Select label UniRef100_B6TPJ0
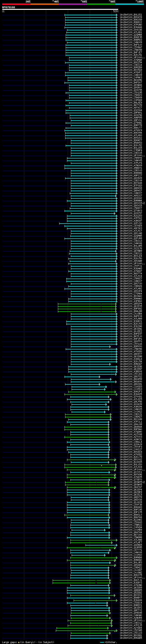The image size is (146, 644). [131, 336]
